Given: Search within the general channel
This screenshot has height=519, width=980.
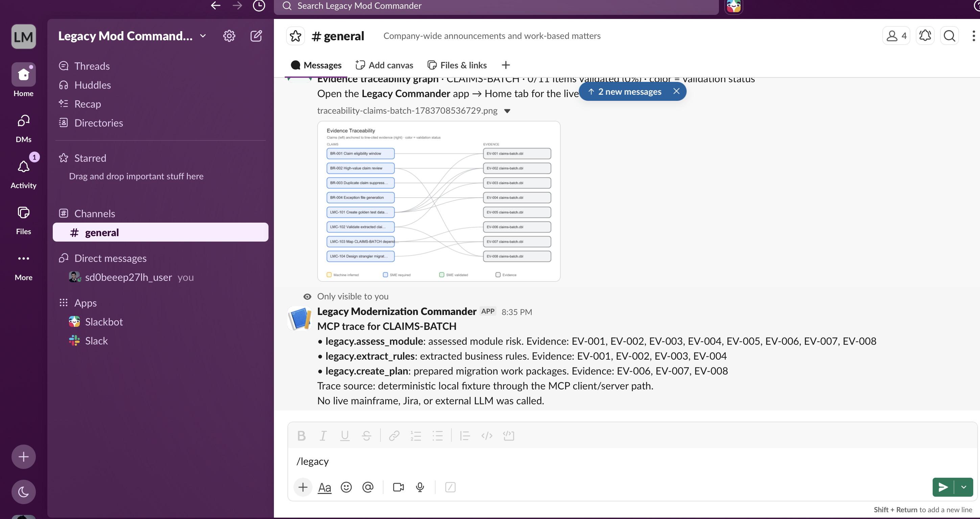Looking at the screenshot, I should (950, 36).
